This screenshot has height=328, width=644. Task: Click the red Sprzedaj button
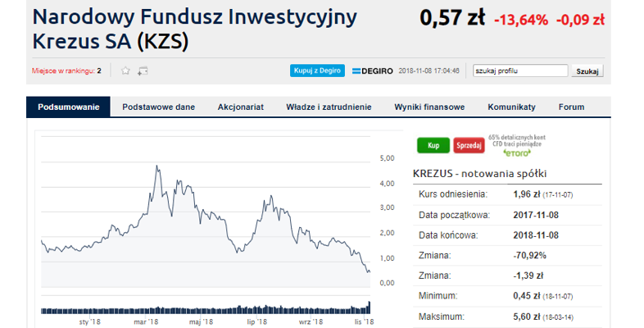pos(469,145)
